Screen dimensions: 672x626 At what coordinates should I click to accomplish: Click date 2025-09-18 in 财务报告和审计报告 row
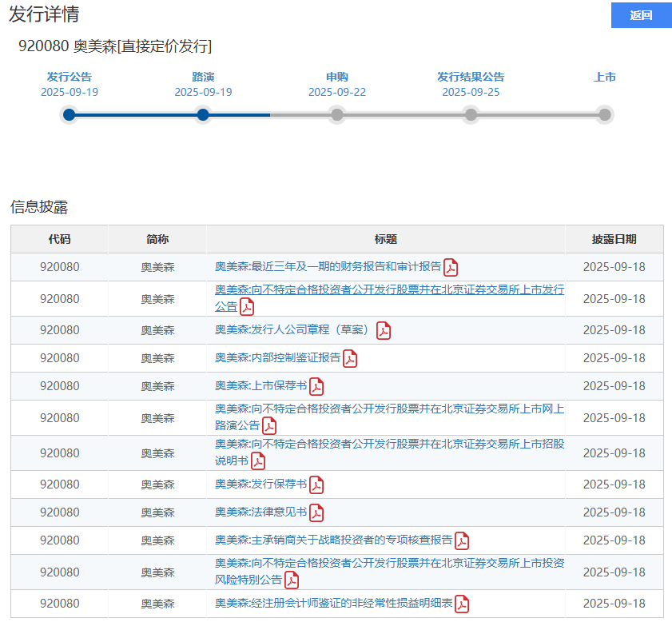(x=614, y=267)
